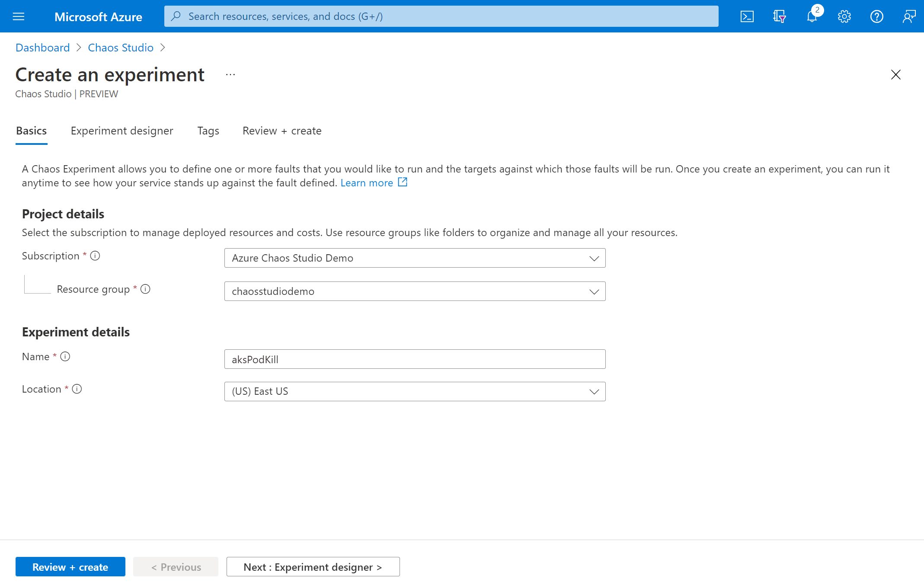Click Next Experiment designer button

[313, 566]
